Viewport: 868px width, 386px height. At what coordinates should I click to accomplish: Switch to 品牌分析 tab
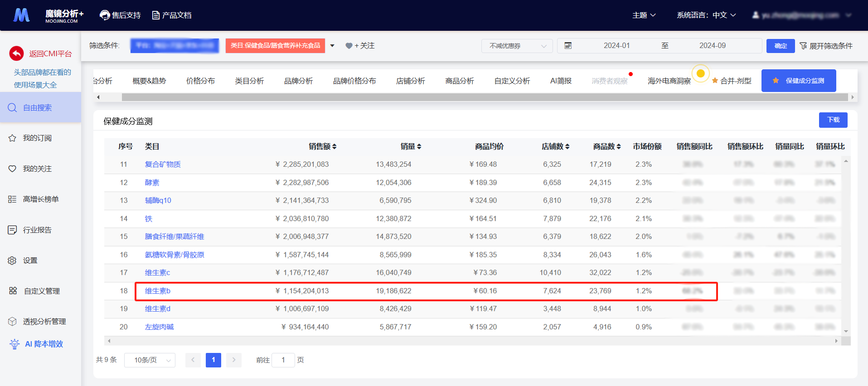(298, 81)
